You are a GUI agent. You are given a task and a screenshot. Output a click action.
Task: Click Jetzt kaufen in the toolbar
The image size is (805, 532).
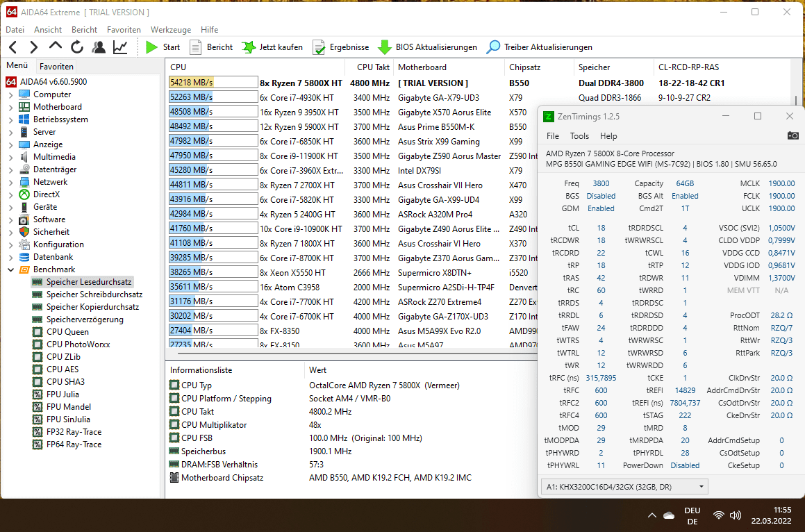[x=272, y=47]
